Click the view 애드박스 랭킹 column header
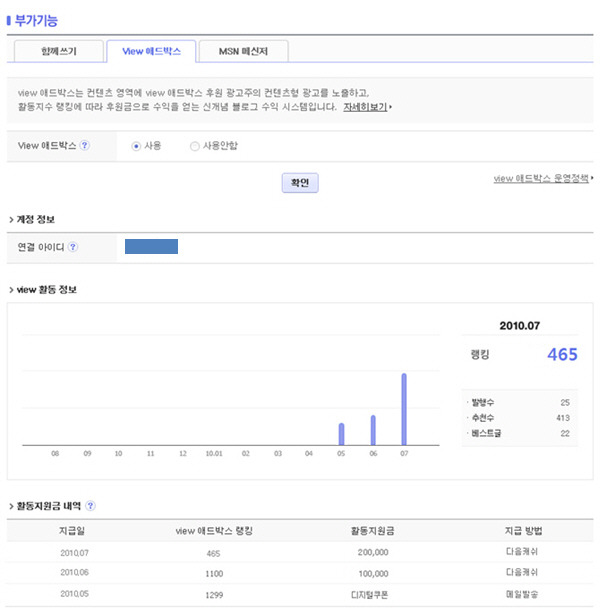 click(x=214, y=531)
